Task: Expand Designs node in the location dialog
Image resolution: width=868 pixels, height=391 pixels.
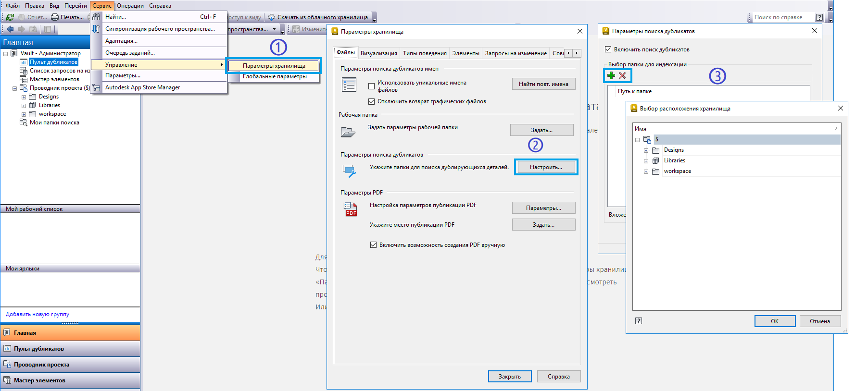Action: click(647, 150)
